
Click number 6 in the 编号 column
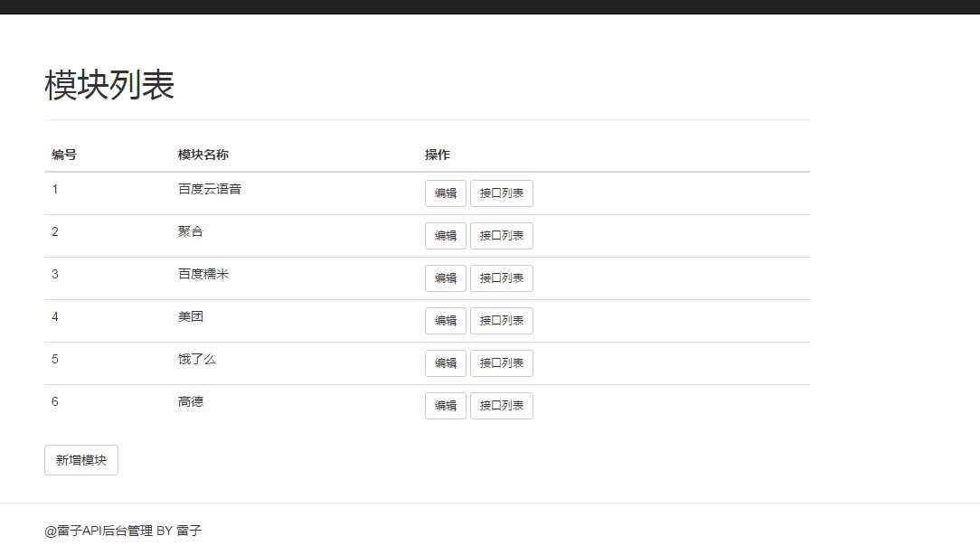click(x=55, y=401)
